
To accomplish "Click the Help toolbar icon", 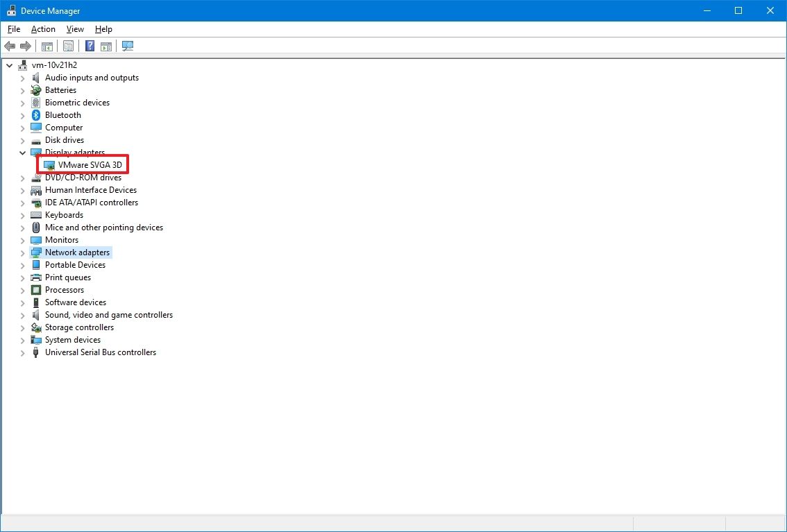I will click(89, 46).
